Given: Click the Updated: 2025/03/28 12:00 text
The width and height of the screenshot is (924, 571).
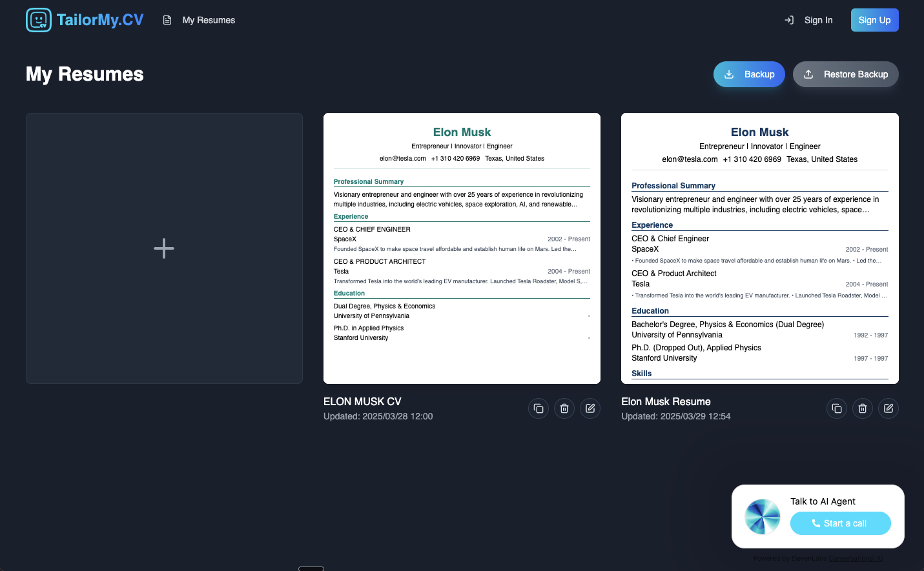Looking at the screenshot, I should (x=378, y=416).
